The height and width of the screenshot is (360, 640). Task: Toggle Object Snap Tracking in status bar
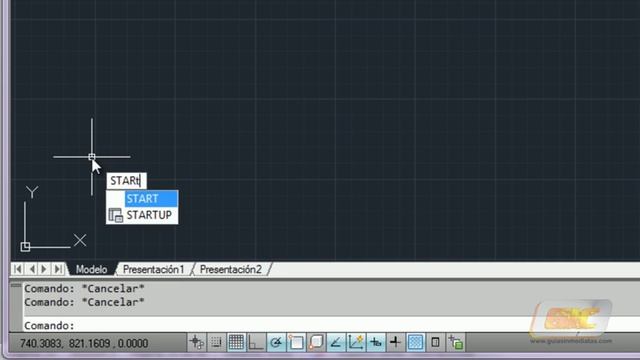(x=336, y=342)
